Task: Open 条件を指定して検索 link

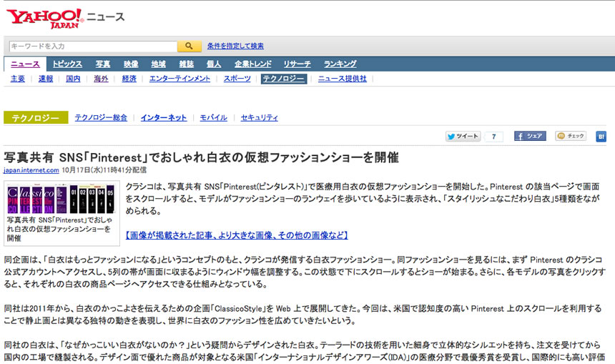Action: [235, 46]
